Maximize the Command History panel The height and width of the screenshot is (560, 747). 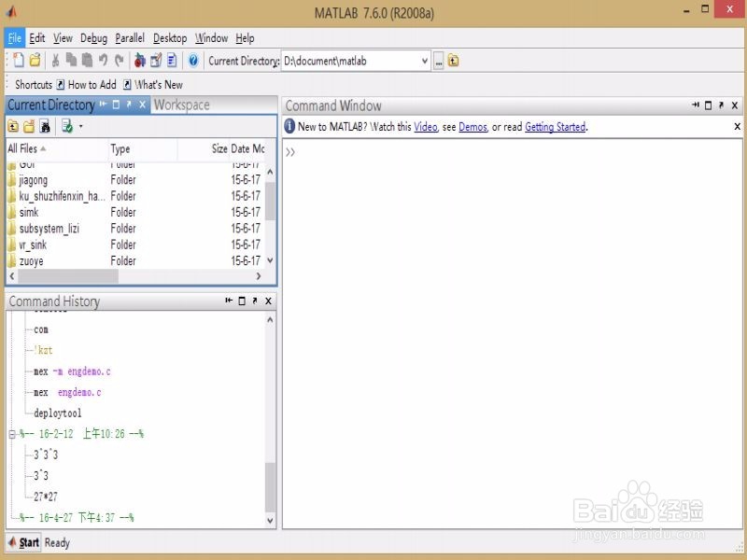pyautogui.click(x=242, y=301)
